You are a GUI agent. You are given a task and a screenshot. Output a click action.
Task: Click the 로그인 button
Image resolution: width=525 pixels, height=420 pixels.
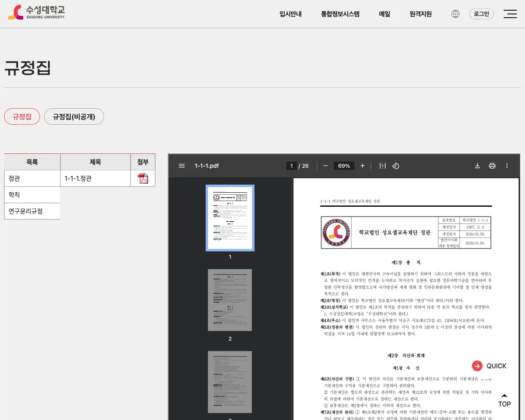[x=481, y=14]
